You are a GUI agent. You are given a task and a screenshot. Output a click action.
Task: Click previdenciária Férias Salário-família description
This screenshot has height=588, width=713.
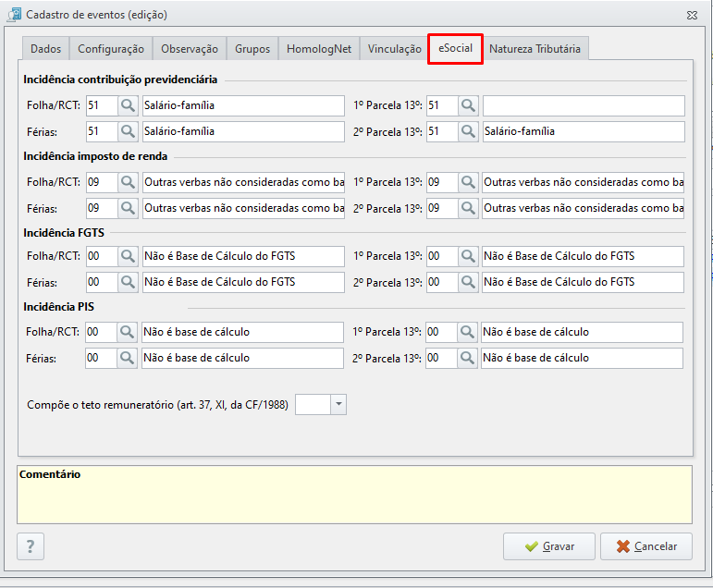pyautogui.click(x=244, y=131)
